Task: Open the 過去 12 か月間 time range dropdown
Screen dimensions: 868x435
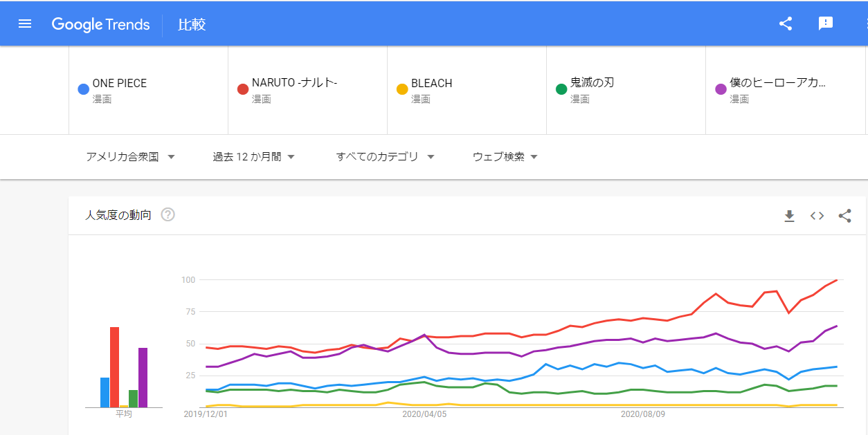Action: coord(253,157)
